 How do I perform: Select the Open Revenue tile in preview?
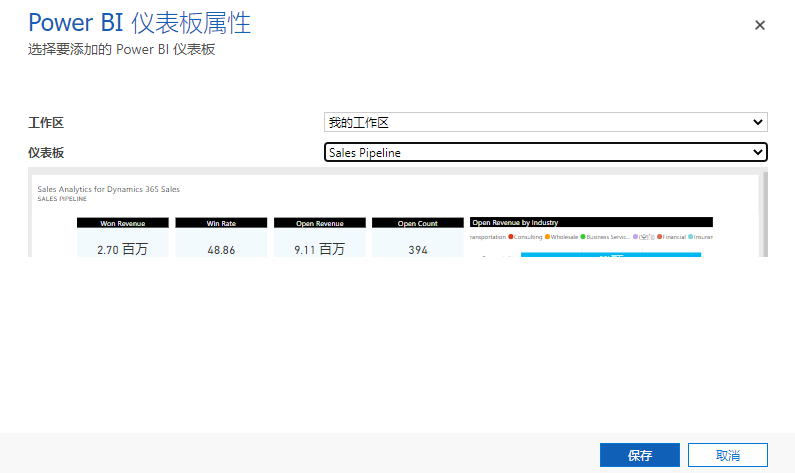[x=319, y=237]
